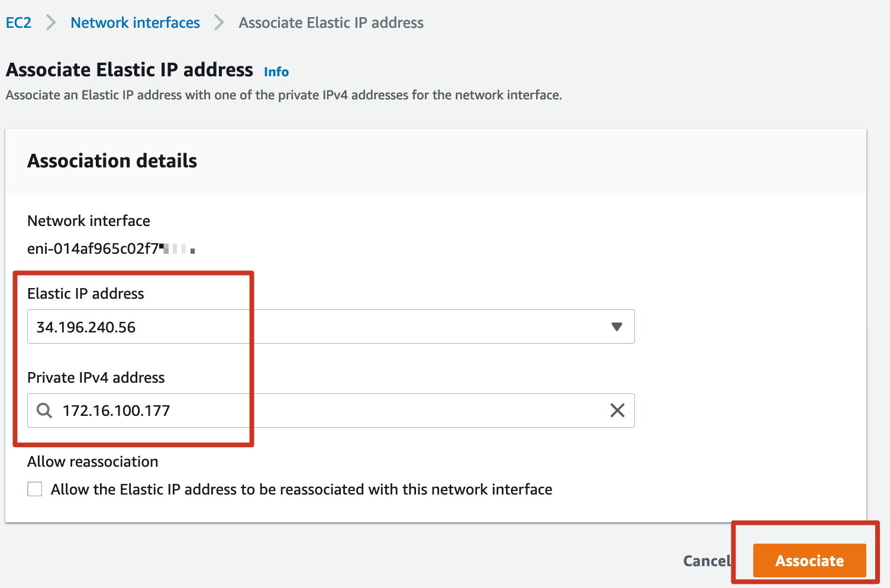Clear the Private IPv4 address field with X

(x=617, y=411)
